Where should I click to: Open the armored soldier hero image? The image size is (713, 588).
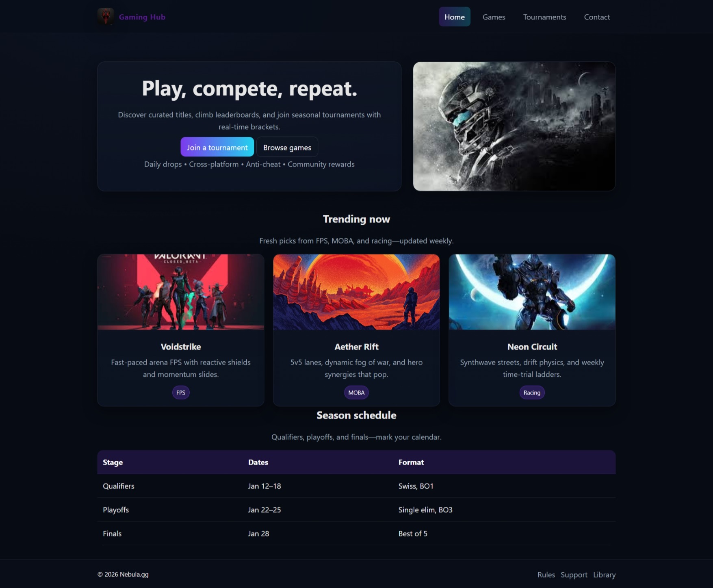514,126
